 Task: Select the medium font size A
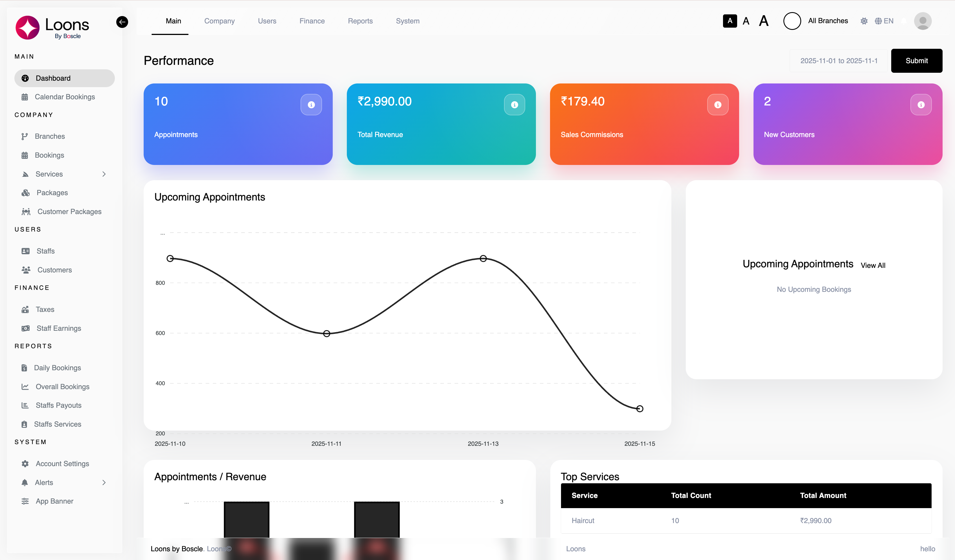tap(746, 21)
